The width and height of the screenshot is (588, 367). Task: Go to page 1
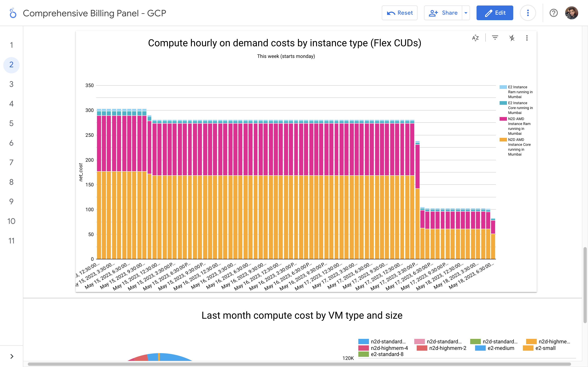[x=11, y=45]
